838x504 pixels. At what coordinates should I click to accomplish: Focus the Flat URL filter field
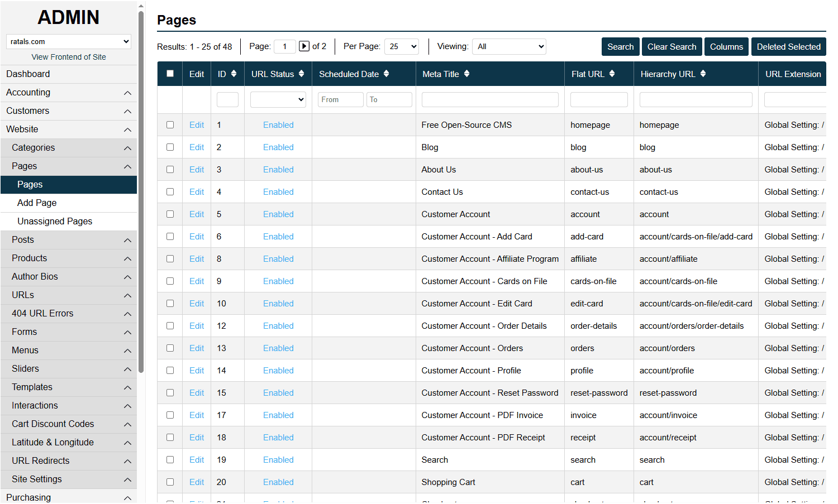pos(599,99)
